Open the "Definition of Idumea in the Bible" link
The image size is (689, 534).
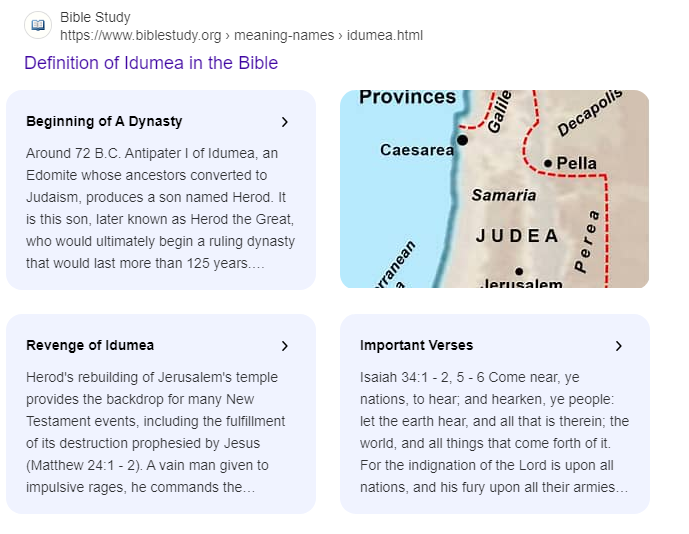pyautogui.click(x=151, y=63)
